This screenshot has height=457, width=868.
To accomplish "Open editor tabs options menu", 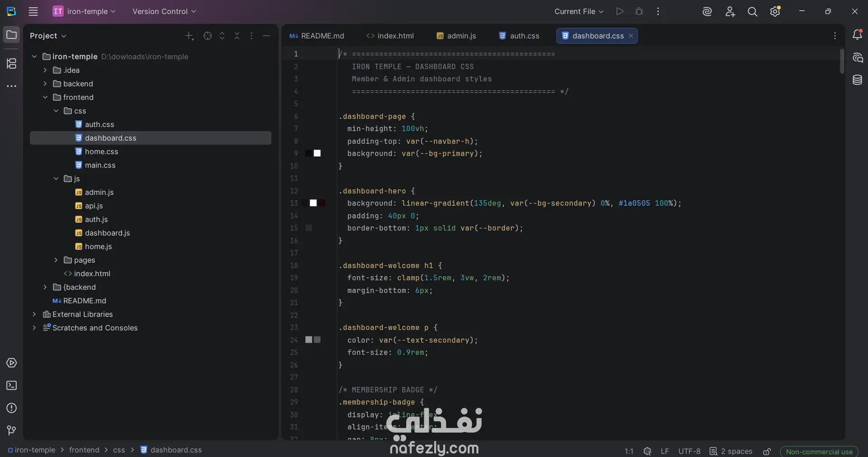I will [835, 36].
